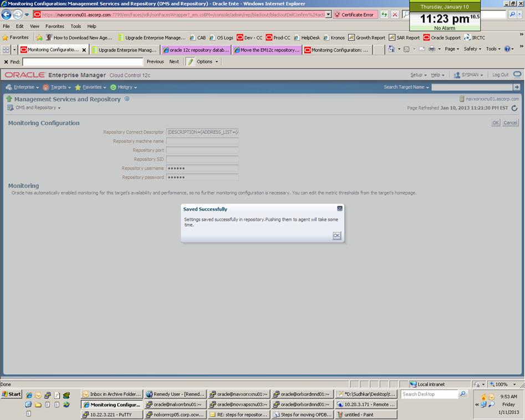Click the browser Home icon

(x=391, y=49)
